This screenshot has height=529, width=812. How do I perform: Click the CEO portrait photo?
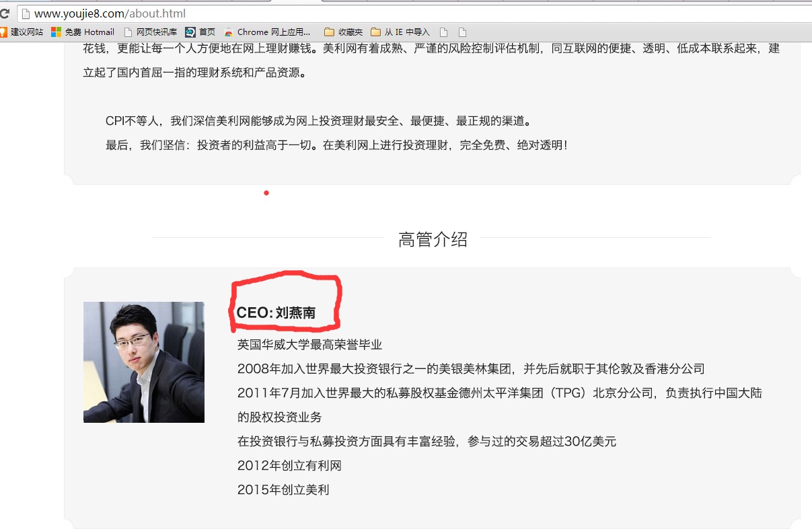pos(144,362)
